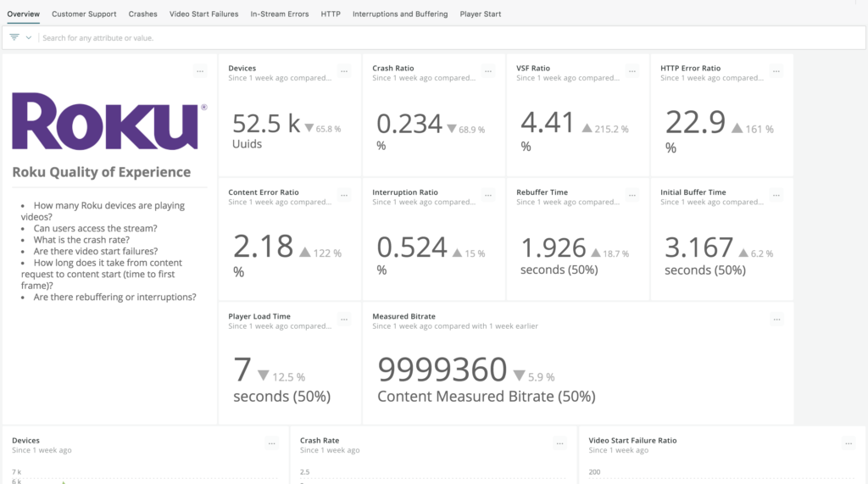Open the filter icon in search bar
This screenshot has height=484, width=868.
pos(14,37)
